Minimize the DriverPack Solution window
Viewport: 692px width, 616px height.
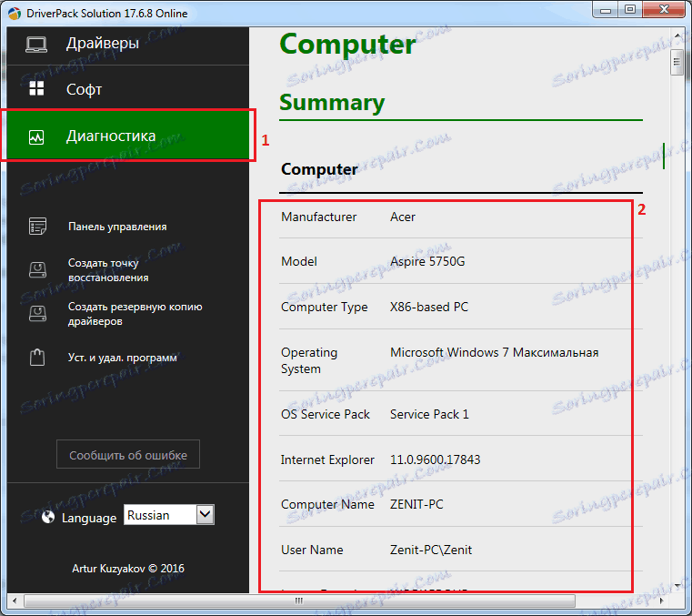click(606, 9)
